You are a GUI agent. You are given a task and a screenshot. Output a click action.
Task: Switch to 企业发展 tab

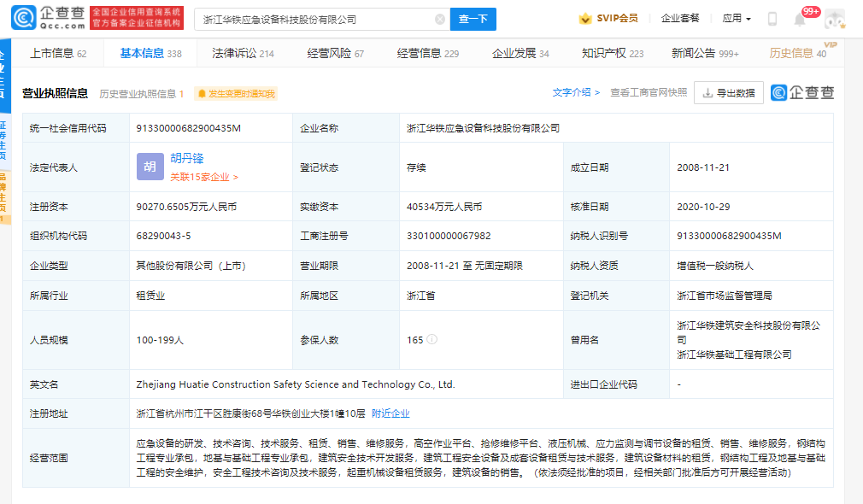point(520,53)
